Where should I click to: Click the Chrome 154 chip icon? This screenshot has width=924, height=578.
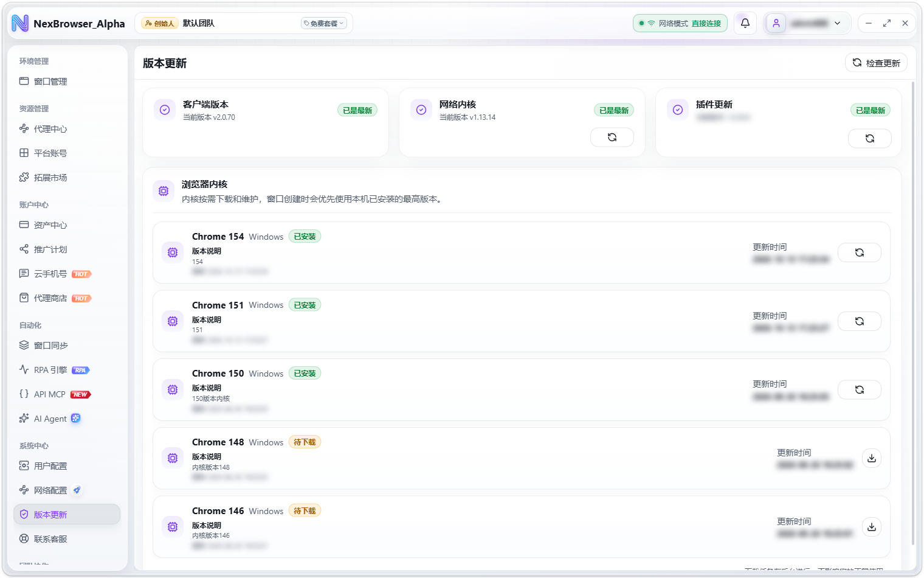click(173, 252)
